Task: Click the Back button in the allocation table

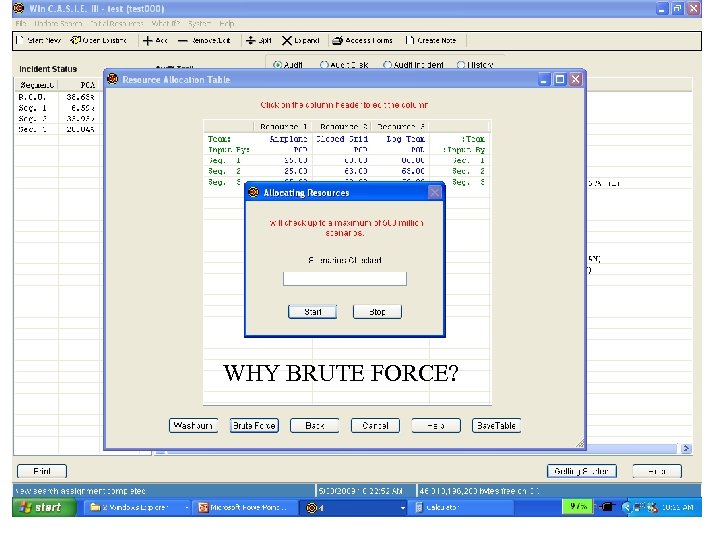Action: click(x=315, y=426)
